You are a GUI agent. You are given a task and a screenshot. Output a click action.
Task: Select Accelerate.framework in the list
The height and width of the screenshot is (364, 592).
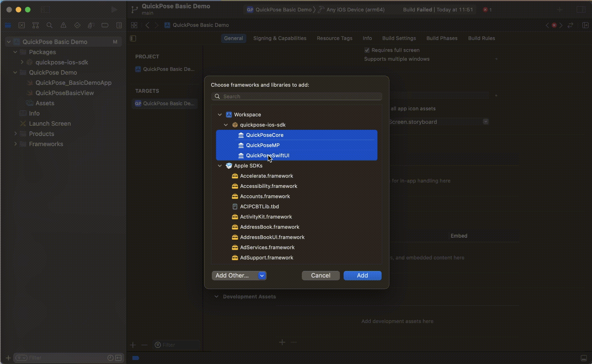click(266, 176)
